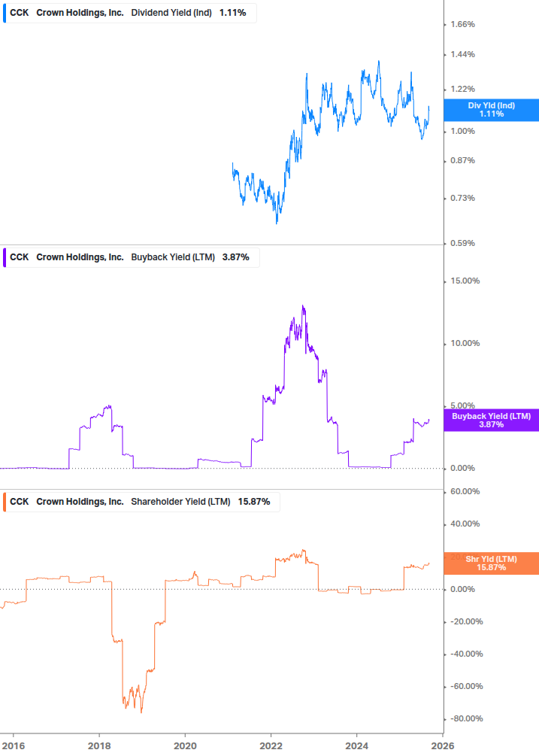
Task: Click the 2022 label on the time axis
Action: point(271,746)
